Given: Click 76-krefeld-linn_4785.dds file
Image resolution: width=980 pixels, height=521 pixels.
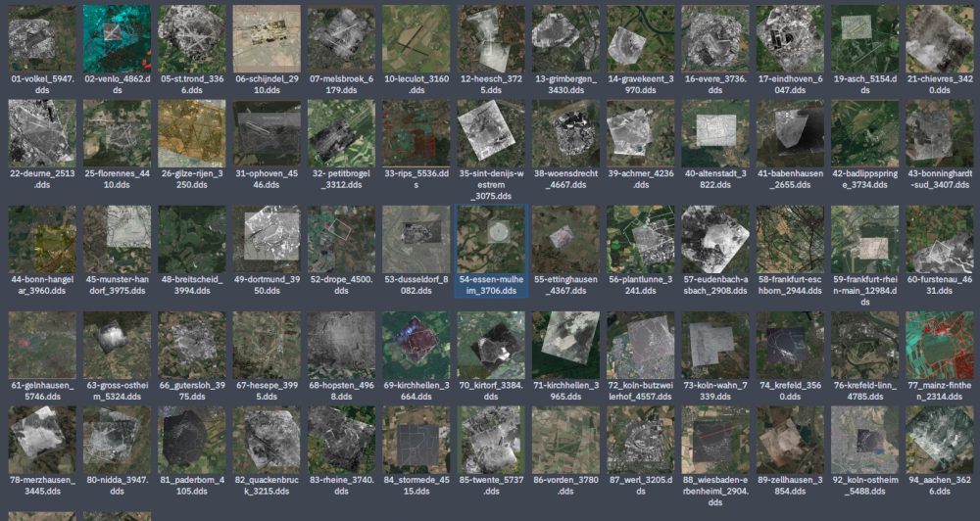Looking at the screenshot, I should point(865,346).
